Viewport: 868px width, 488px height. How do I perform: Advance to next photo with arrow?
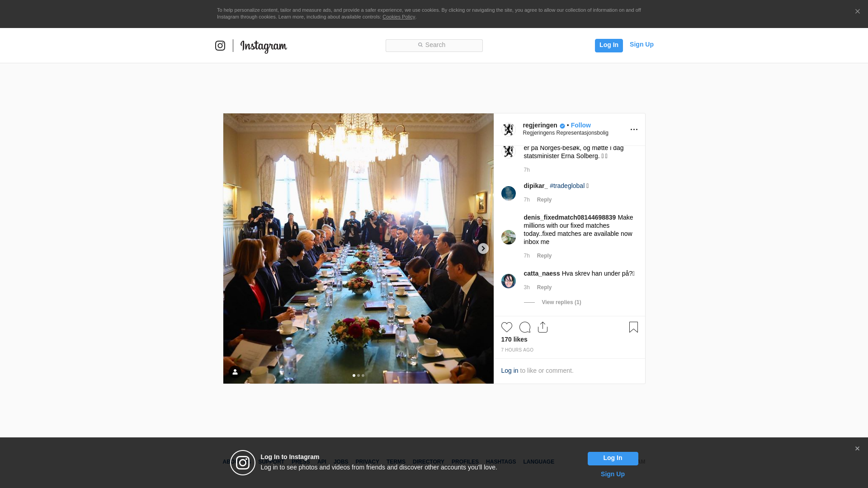483,249
